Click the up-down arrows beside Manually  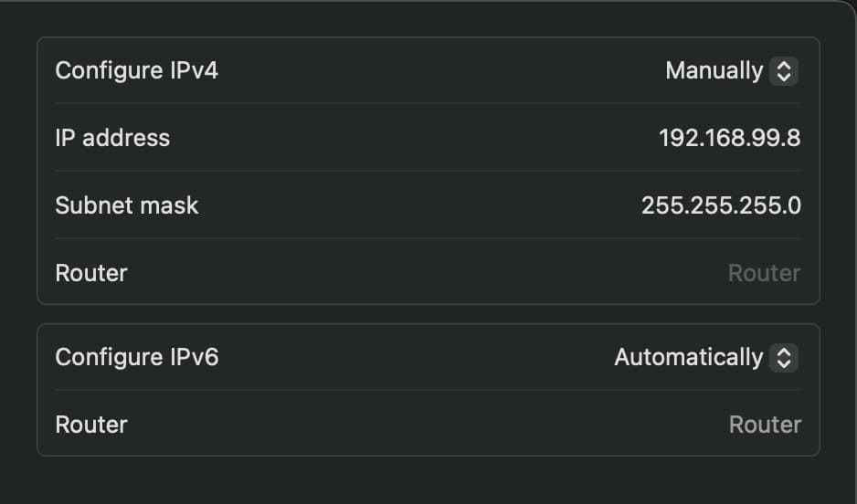tap(784, 71)
